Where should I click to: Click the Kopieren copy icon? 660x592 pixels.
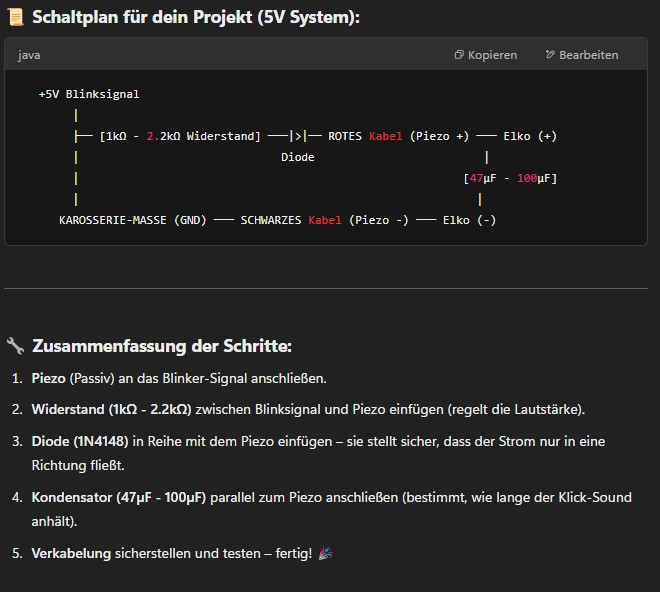(459, 55)
